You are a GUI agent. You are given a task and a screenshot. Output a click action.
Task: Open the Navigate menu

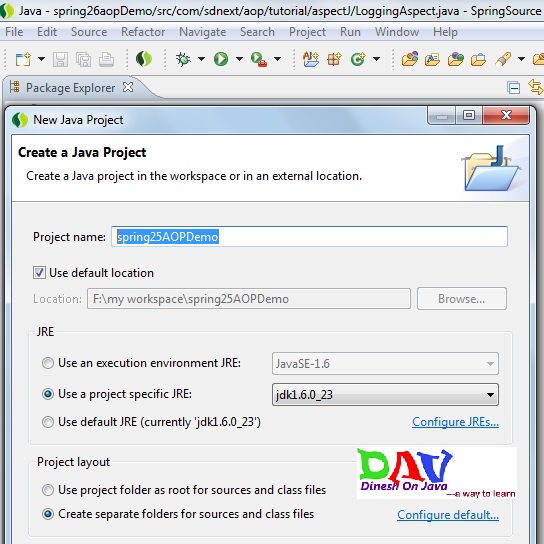(203, 32)
